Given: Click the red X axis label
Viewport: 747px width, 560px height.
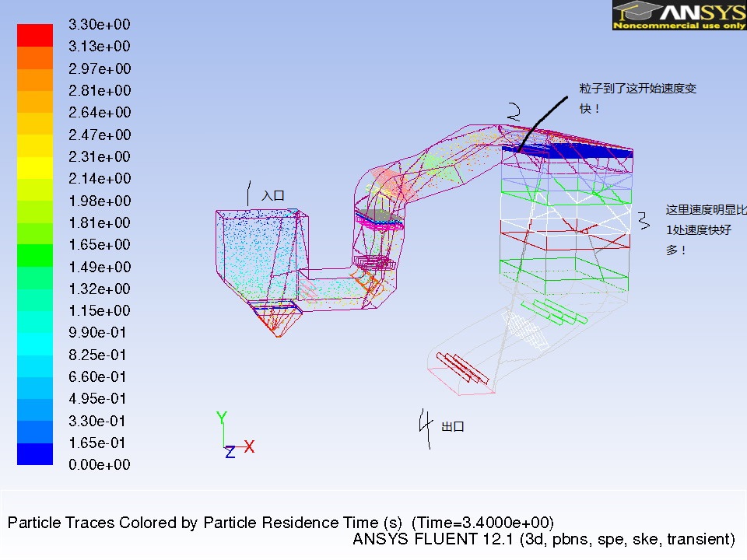Looking at the screenshot, I should point(249,446).
